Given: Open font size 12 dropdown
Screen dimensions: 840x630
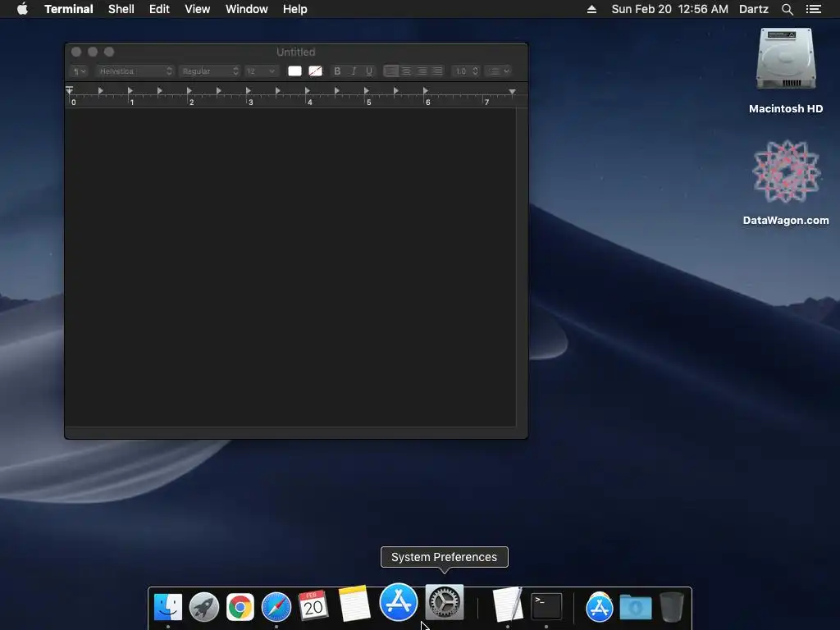Looking at the screenshot, I should (261, 71).
